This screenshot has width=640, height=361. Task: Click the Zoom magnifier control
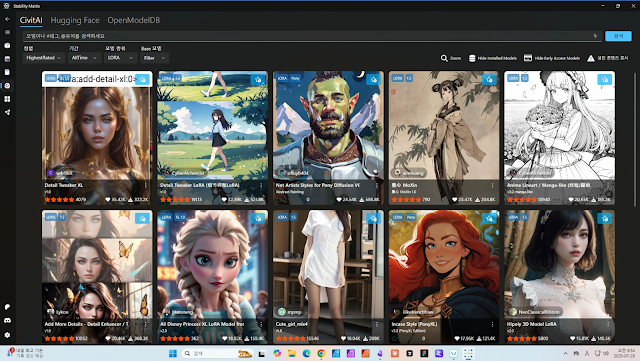click(451, 58)
